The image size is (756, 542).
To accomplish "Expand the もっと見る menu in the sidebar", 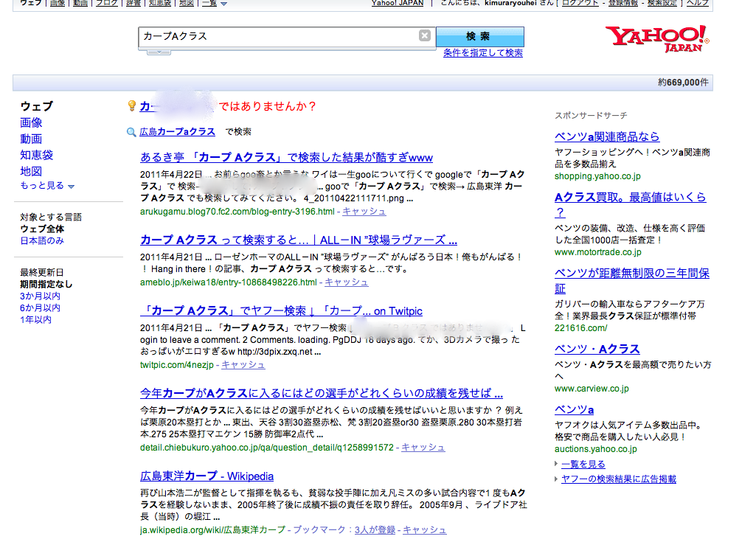I will click(47, 186).
